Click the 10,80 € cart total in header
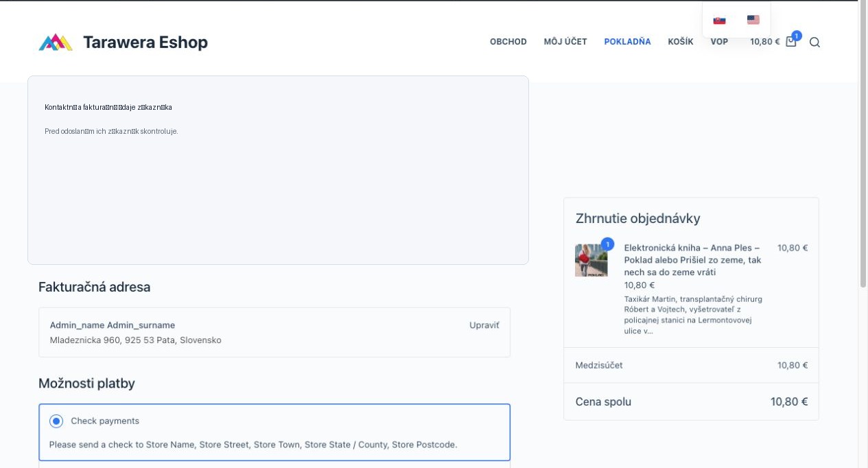 (764, 42)
